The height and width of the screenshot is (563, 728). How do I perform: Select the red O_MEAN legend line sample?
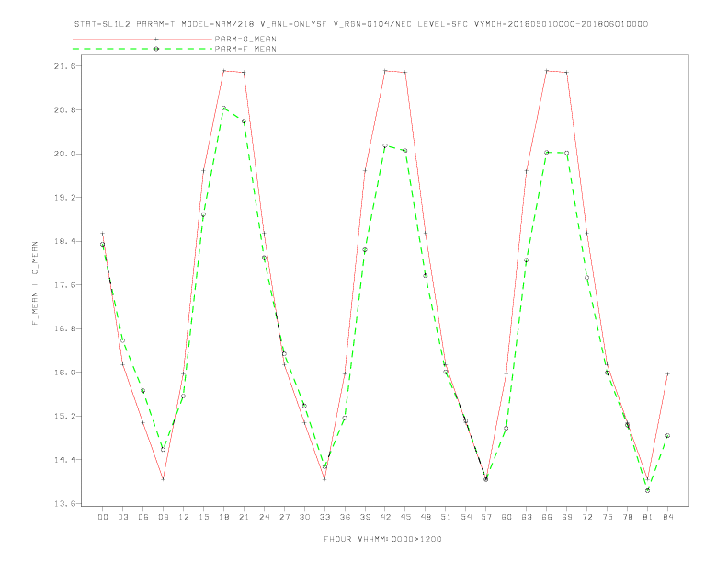[142, 39]
